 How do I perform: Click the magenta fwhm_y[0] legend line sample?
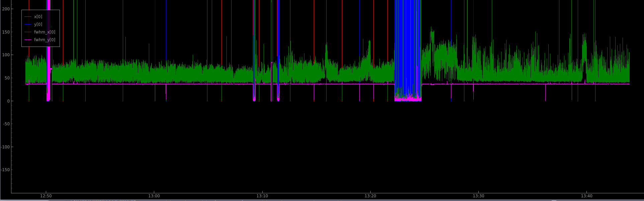coord(28,40)
